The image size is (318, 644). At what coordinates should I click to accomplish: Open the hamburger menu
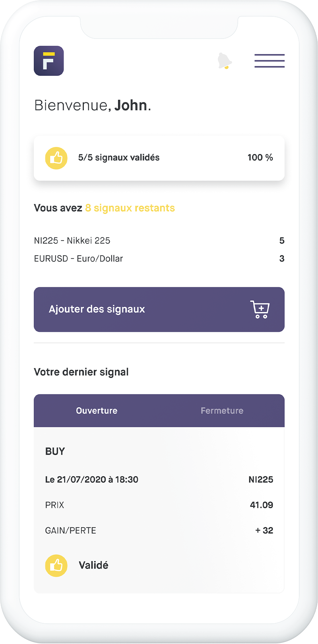(x=270, y=61)
